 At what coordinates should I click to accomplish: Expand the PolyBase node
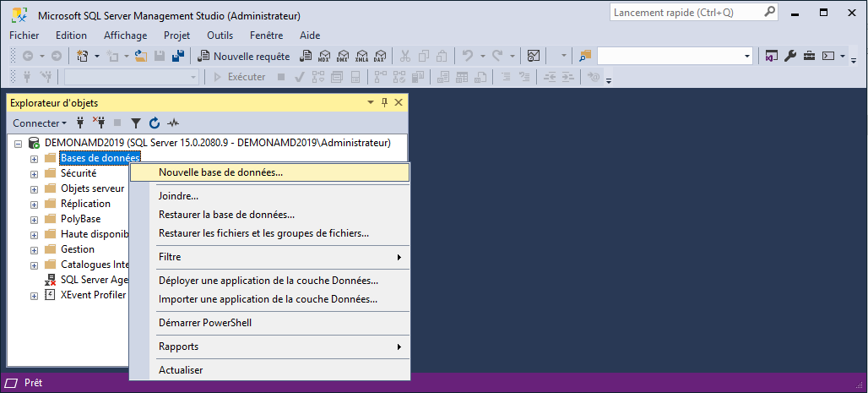pyautogui.click(x=34, y=220)
